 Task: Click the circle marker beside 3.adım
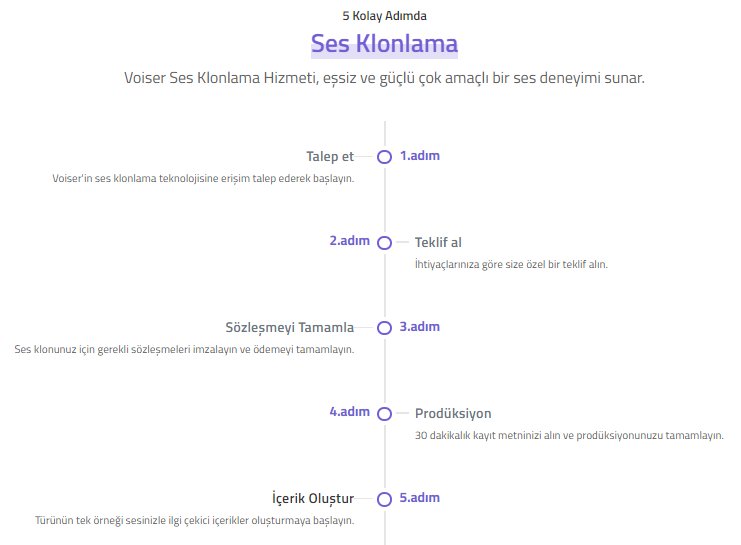pyautogui.click(x=384, y=328)
